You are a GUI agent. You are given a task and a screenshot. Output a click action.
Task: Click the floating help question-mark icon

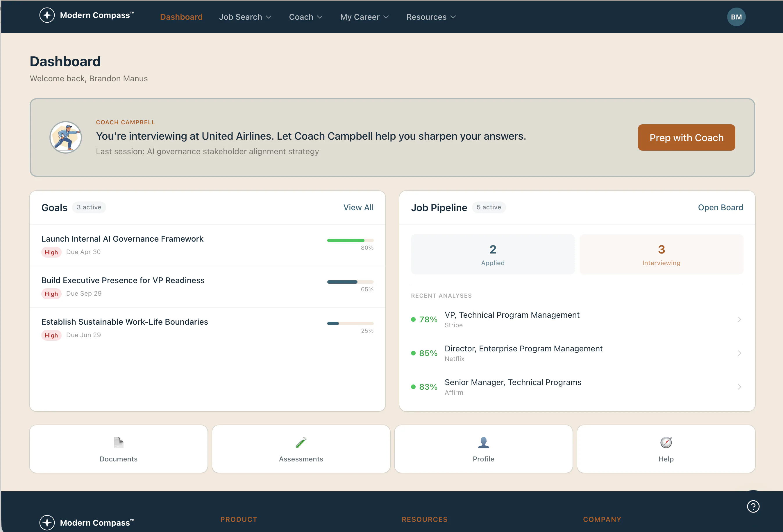(x=753, y=506)
